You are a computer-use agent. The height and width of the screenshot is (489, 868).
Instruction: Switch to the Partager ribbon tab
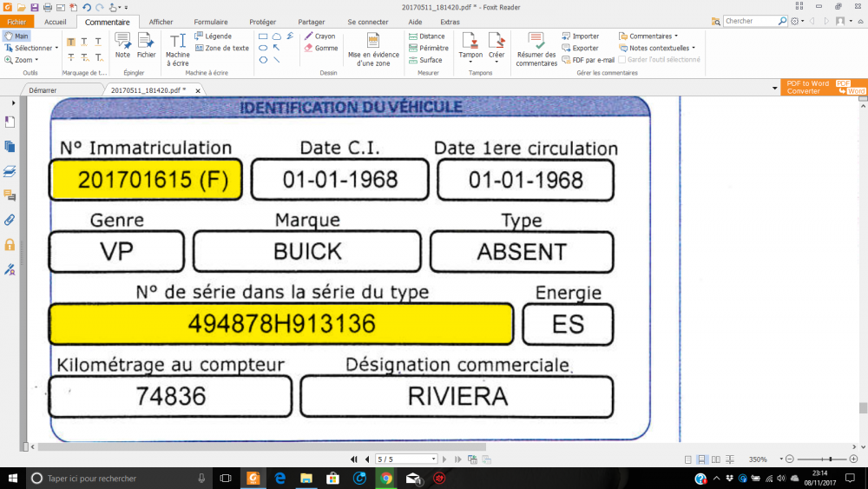[x=311, y=22]
